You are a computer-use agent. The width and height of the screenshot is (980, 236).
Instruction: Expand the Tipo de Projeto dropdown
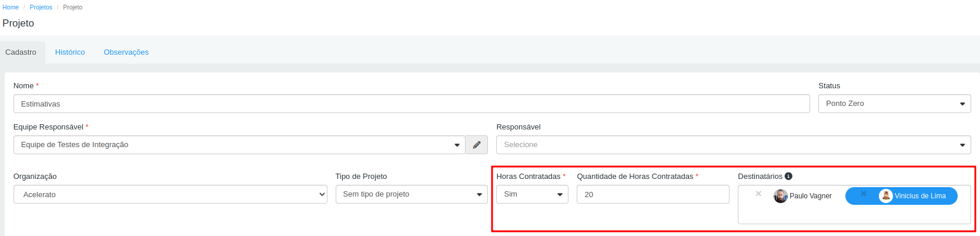click(412, 194)
